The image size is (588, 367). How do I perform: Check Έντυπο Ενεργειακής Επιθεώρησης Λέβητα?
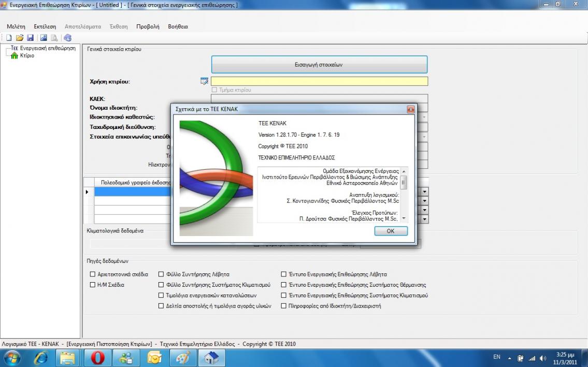[x=284, y=274]
